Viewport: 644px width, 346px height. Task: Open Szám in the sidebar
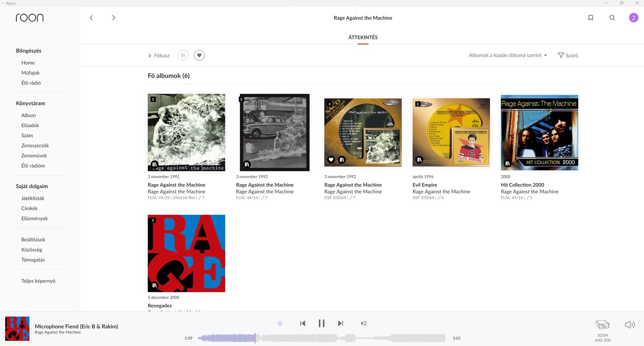(27, 135)
